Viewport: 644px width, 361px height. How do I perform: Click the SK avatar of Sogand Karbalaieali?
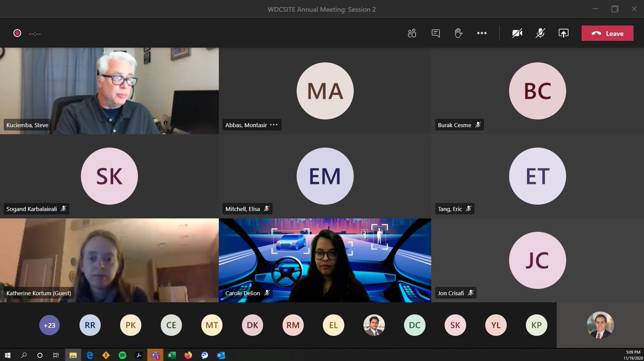point(109,176)
